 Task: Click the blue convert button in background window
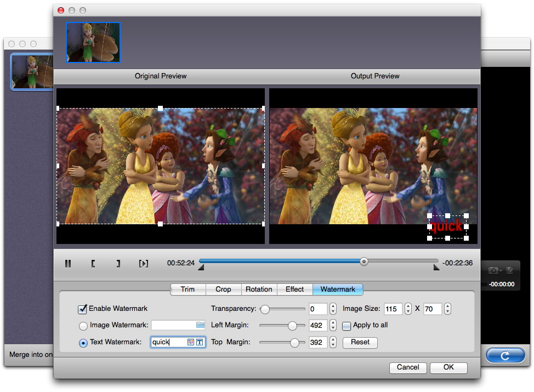pos(505,355)
